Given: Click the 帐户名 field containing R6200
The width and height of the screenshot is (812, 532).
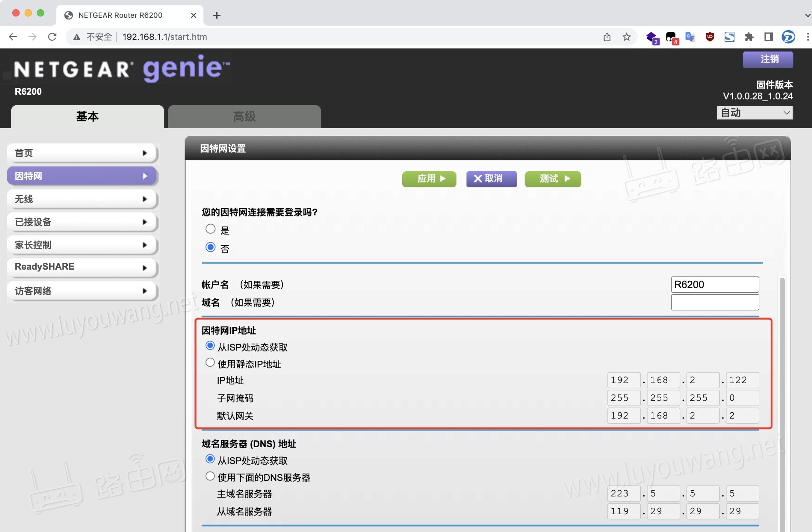Looking at the screenshot, I should coord(715,284).
